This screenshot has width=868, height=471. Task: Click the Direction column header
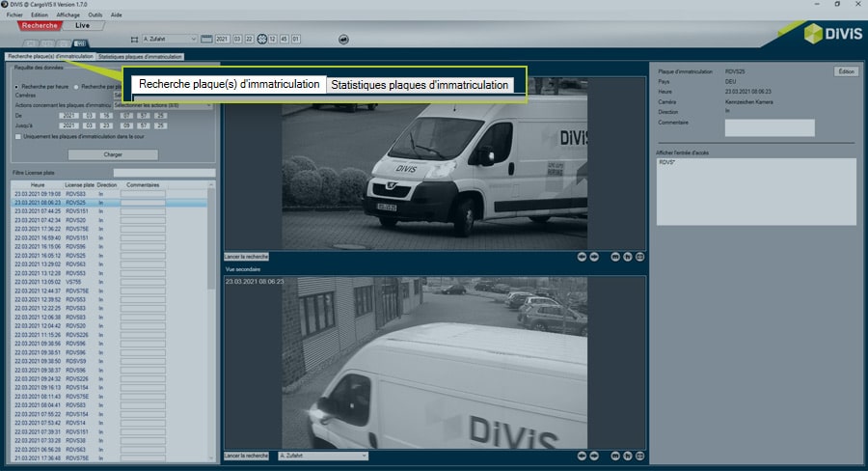click(x=107, y=185)
